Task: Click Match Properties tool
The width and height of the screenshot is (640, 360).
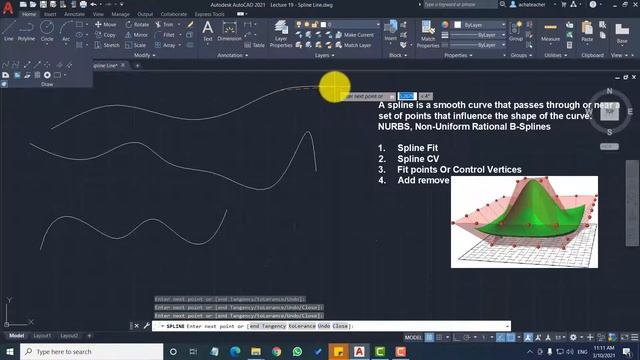Action: pyautogui.click(x=428, y=33)
